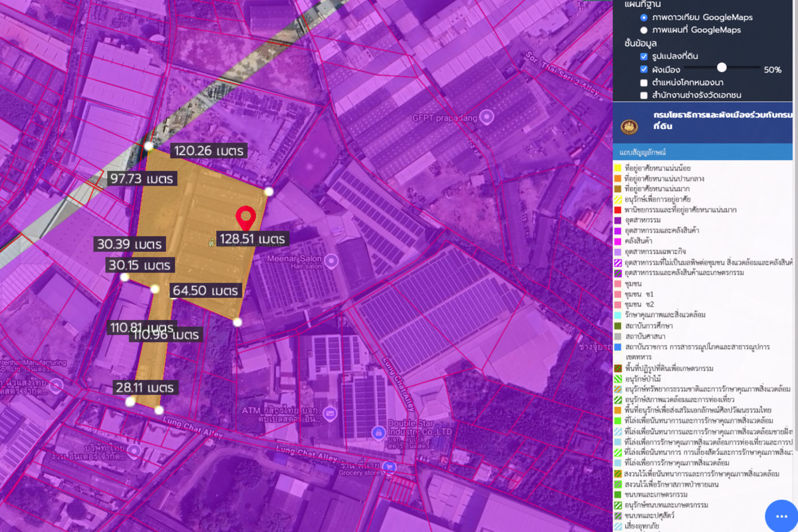The image size is (798, 532).
Task: Click the GFPT prapadang map marker
Action: click(487, 118)
